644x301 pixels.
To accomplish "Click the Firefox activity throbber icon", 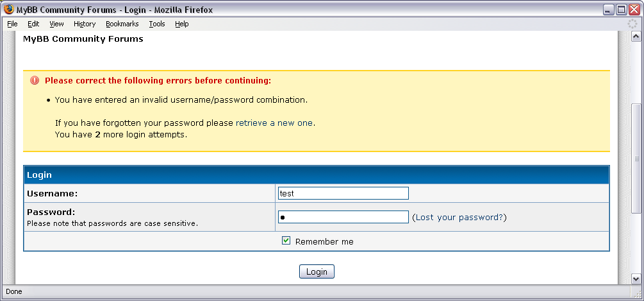I will 634,24.
